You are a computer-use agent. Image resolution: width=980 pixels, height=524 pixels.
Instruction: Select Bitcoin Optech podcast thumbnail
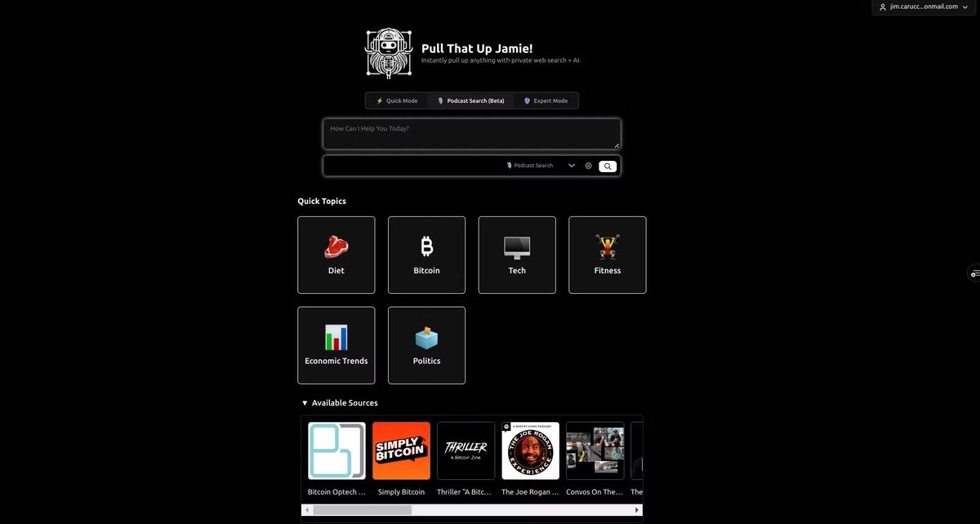(336, 451)
